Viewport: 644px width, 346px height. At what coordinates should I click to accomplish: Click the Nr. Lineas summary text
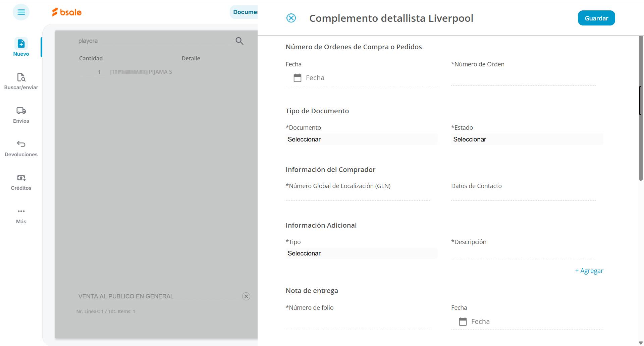pyautogui.click(x=106, y=311)
